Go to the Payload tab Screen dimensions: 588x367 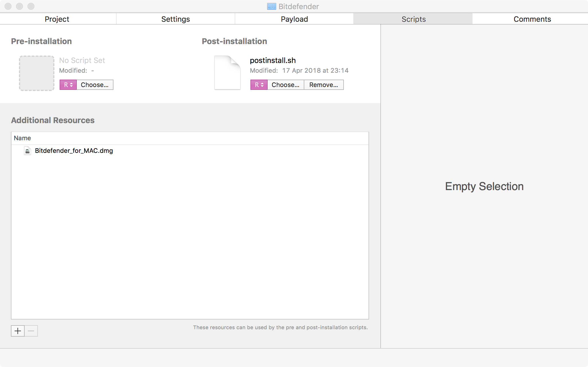coord(294,19)
